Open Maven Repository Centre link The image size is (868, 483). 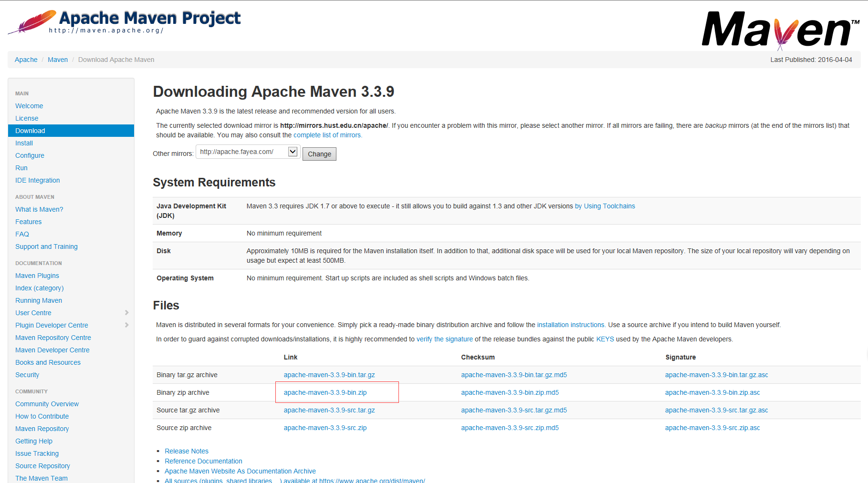point(53,338)
